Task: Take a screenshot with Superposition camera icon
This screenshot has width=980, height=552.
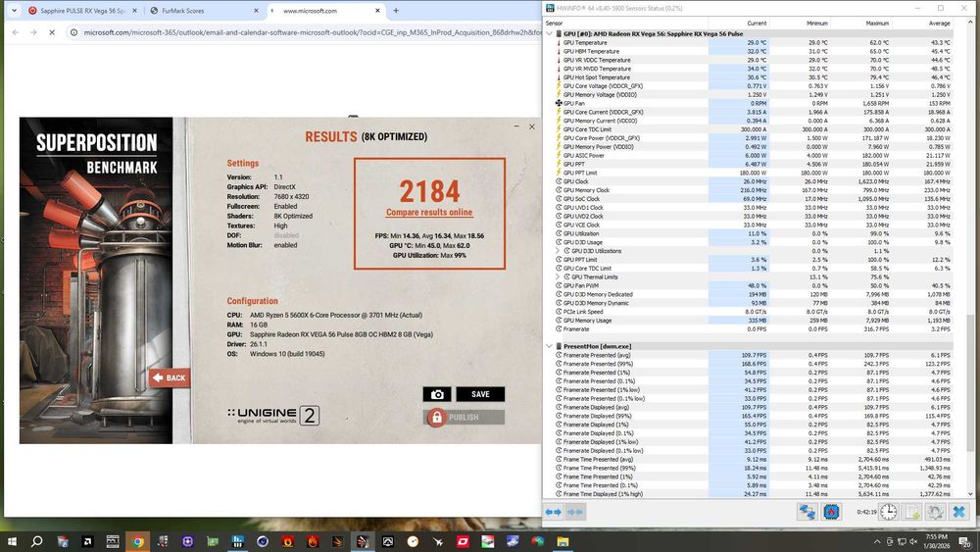Action: pos(437,394)
